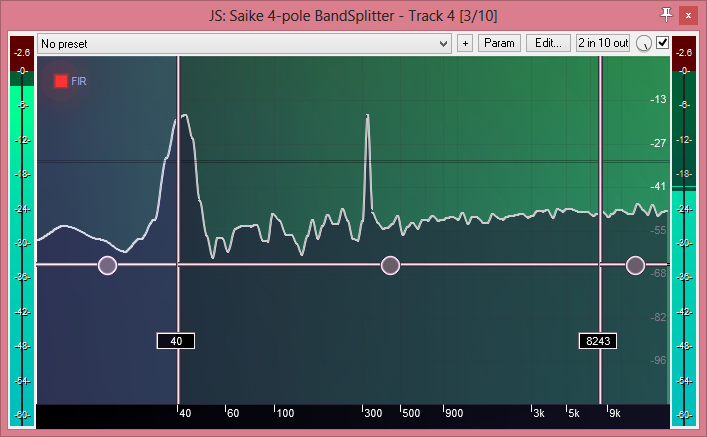Select the high band gain handle

coord(635,265)
